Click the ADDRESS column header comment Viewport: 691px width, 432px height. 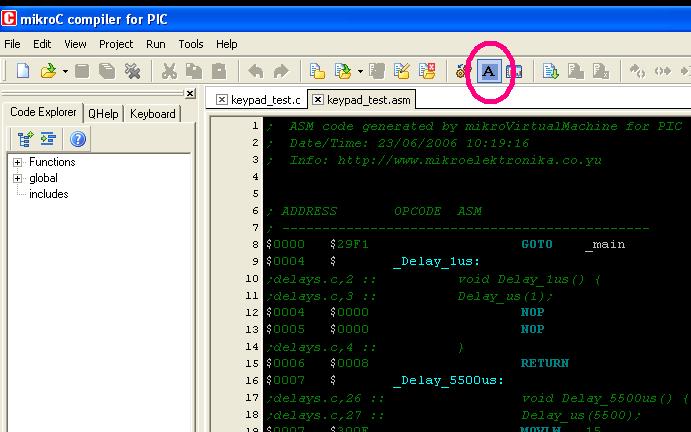(x=308, y=211)
